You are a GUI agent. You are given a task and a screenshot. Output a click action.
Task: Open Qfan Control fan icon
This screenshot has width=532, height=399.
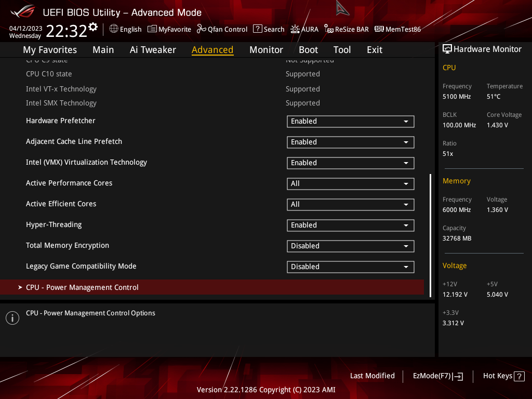tap(201, 29)
